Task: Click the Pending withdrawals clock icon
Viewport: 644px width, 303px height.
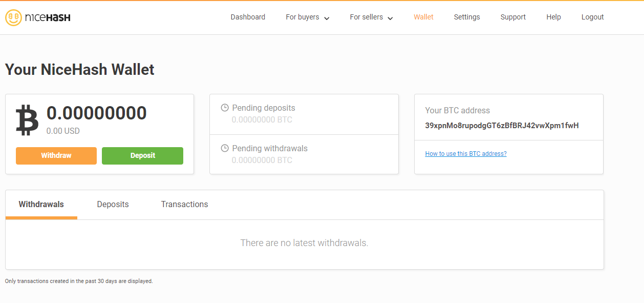Action: click(x=224, y=148)
